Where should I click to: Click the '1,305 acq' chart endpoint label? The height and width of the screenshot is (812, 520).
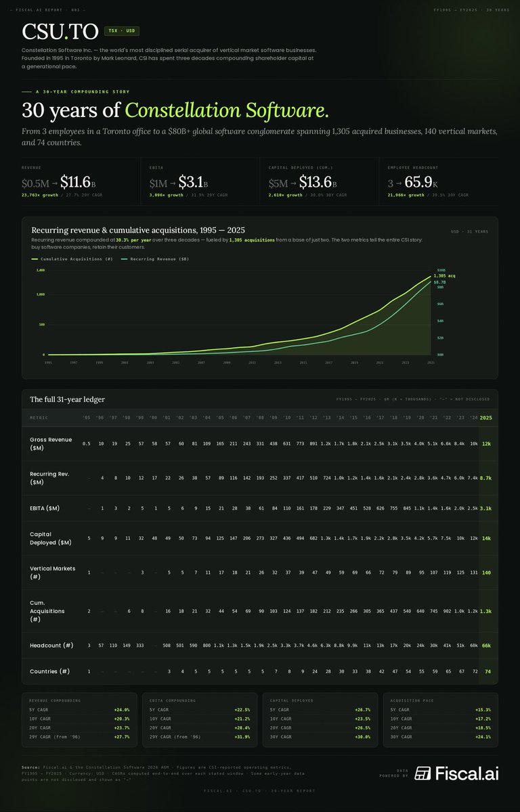tap(444, 275)
